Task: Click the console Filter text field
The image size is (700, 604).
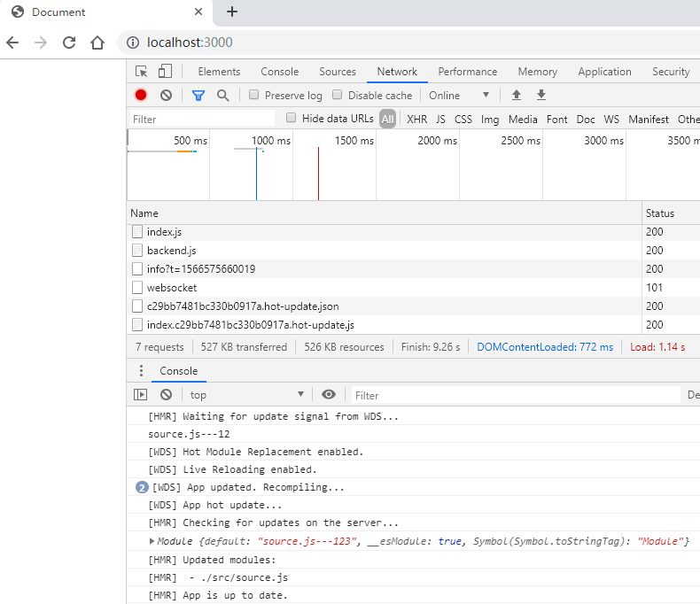Action: (x=516, y=395)
